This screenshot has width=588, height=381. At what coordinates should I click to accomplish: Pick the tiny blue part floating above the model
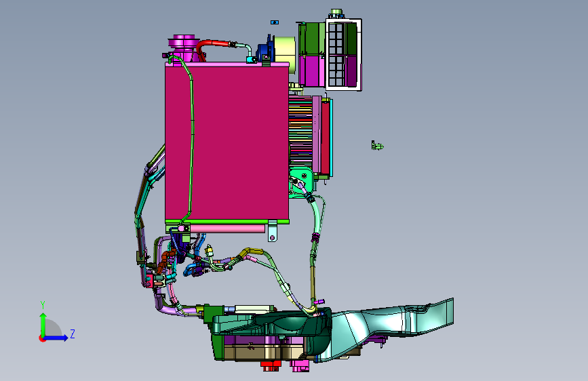click(275, 22)
